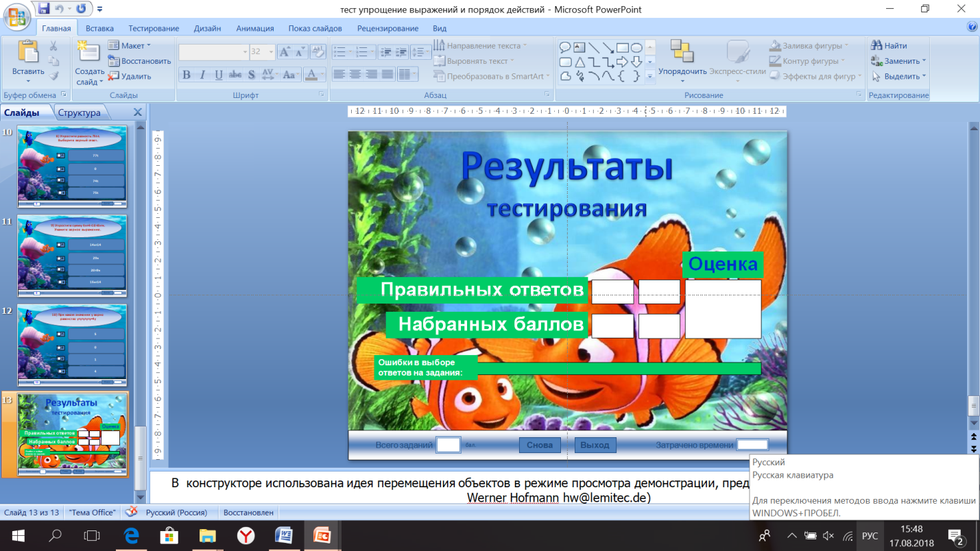Align text right in paragraph group
The width and height of the screenshot is (980, 551).
point(372,75)
